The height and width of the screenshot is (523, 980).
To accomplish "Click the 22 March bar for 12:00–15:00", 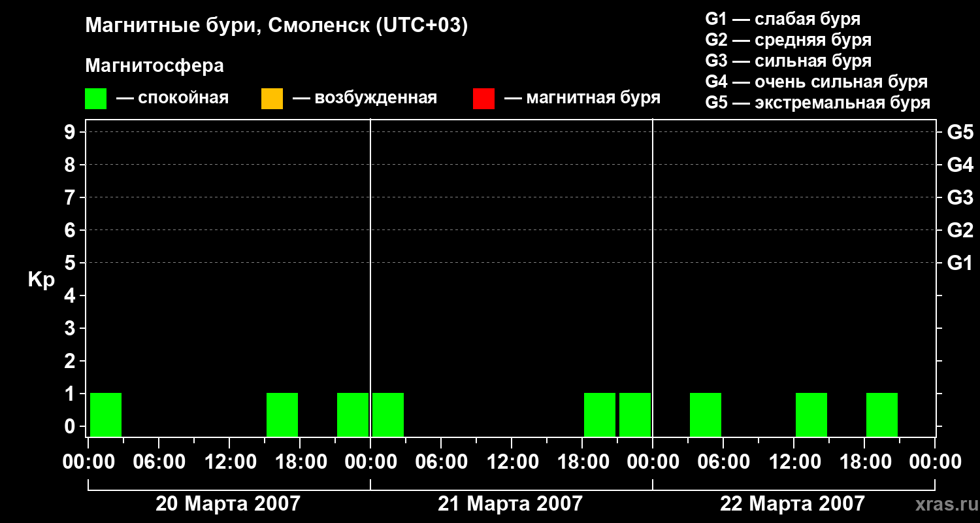I will click(811, 414).
